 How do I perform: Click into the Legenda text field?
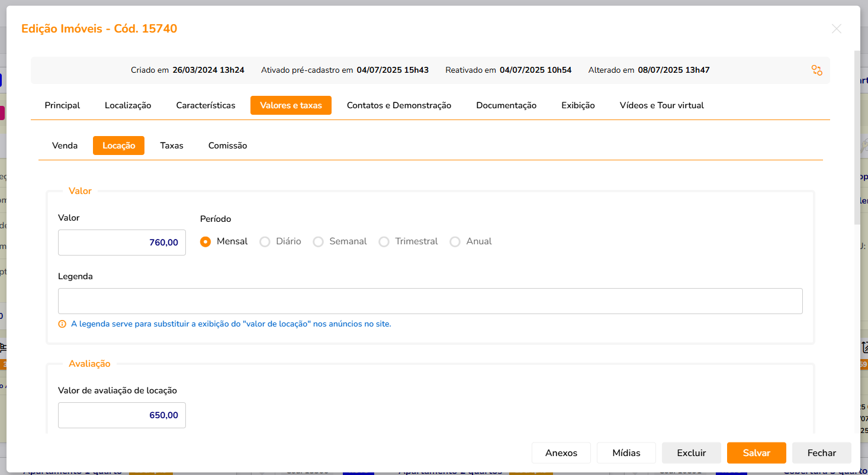(x=430, y=301)
